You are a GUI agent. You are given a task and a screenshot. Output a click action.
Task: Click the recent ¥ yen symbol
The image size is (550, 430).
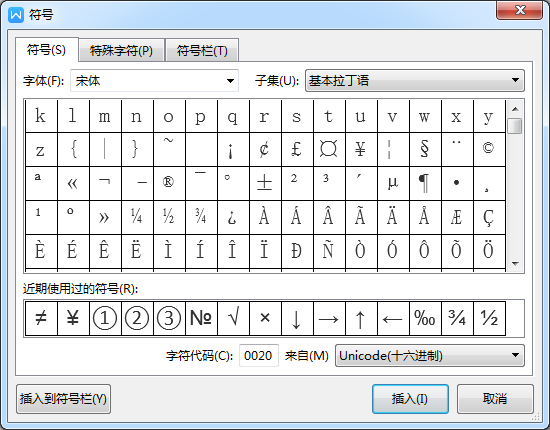(73, 318)
